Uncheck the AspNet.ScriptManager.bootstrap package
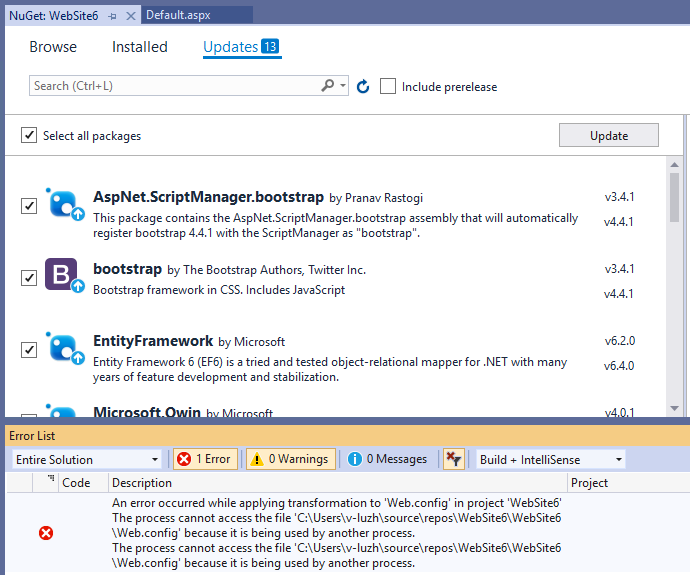 tap(29, 205)
